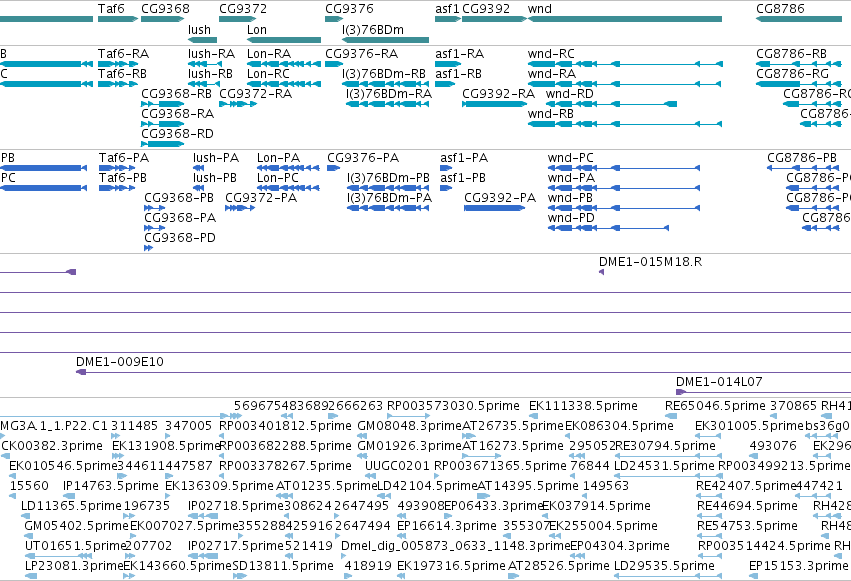This screenshot has width=851, height=581.
Task: Click transcript l(3)76BDm-RB
Action: (x=385, y=84)
